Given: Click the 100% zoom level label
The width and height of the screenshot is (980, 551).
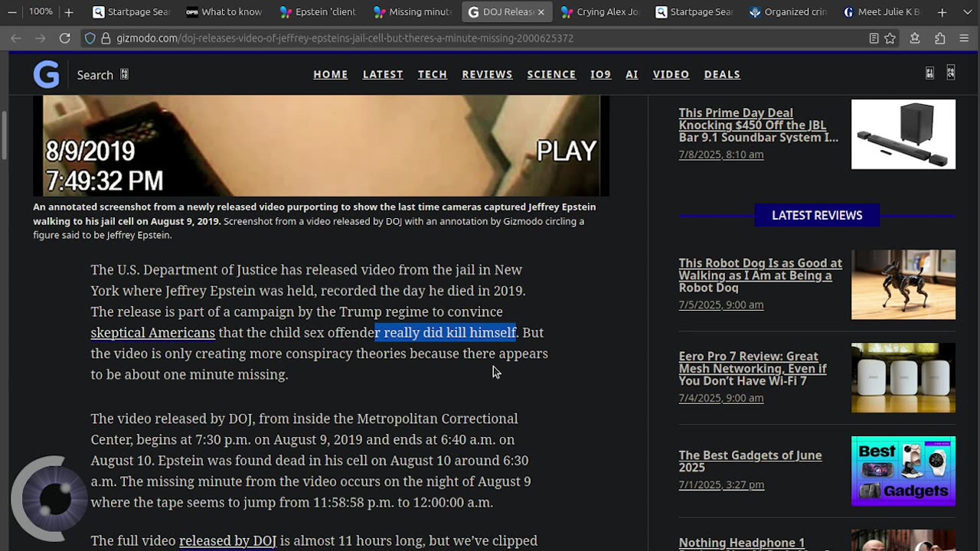Looking at the screenshot, I should coord(41,12).
